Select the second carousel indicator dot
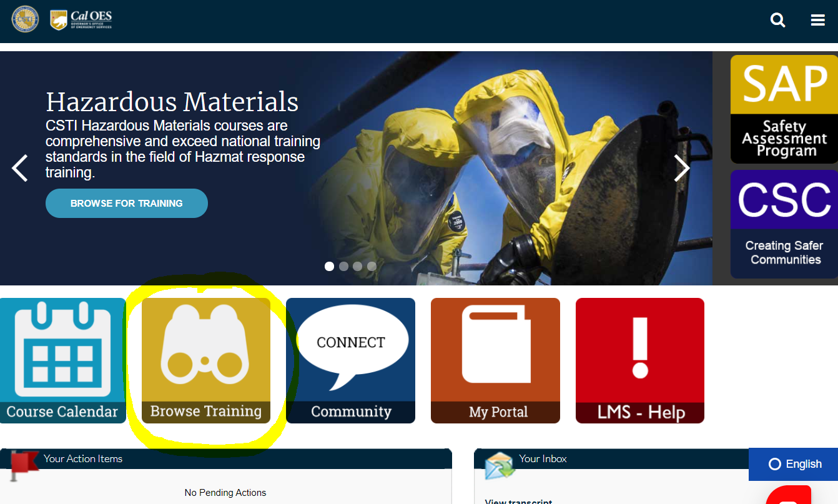 click(x=343, y=266)
